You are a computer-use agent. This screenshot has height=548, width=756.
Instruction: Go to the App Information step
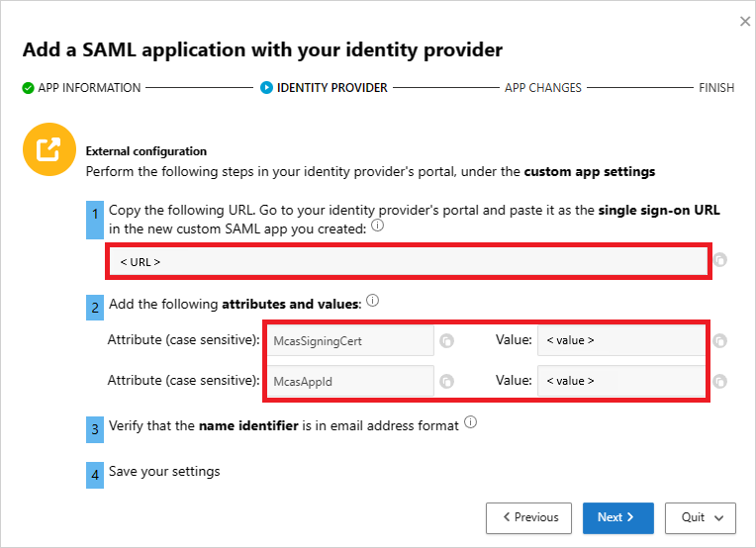[81, 88]
